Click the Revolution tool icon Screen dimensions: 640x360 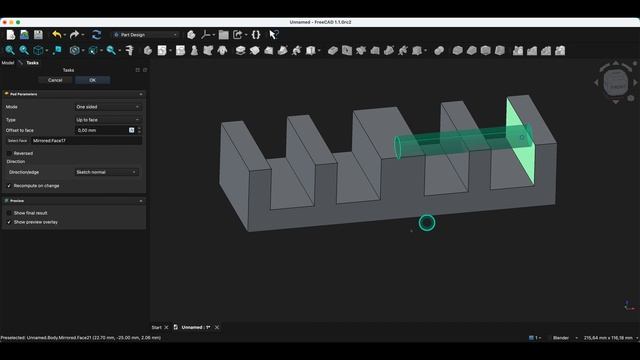point(254,50)
